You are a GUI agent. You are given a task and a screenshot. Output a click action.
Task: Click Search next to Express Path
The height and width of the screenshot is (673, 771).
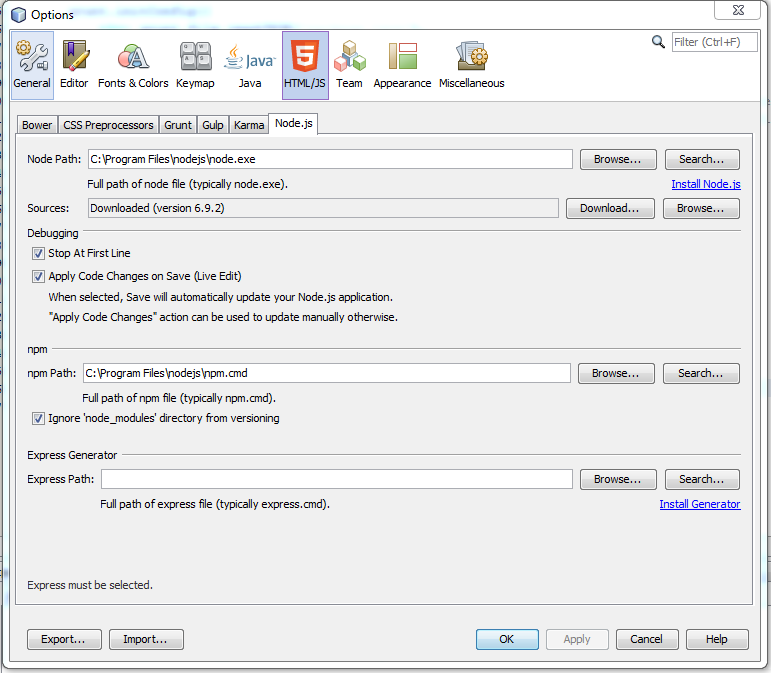tap(702, 479)
